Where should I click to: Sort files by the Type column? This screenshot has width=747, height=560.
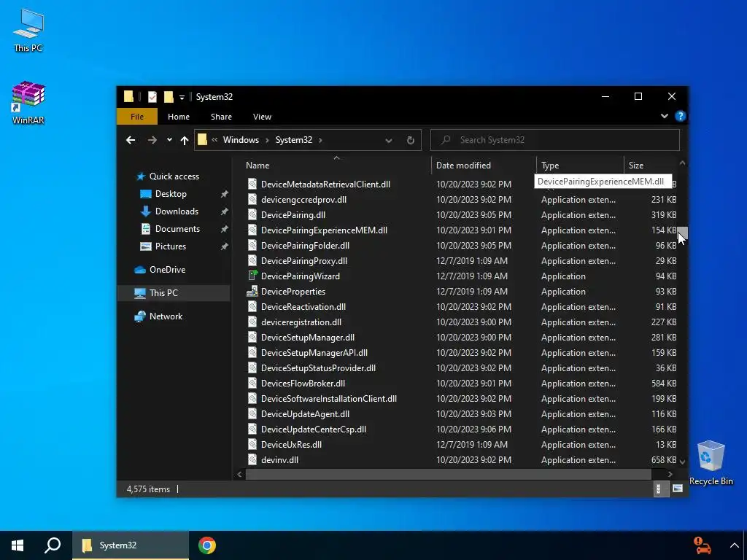pos(550,166)
